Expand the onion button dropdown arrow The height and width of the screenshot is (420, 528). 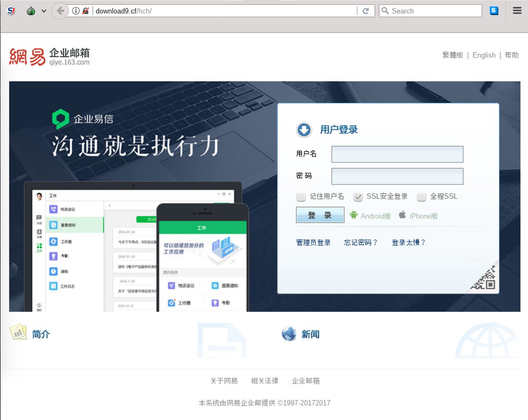44,11
